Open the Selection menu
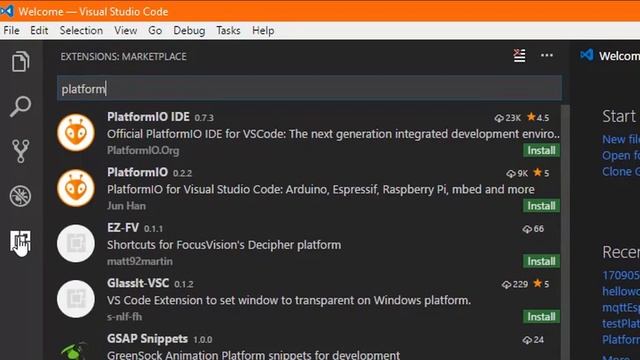The image size is (640, 360). (x=81, y=31)
